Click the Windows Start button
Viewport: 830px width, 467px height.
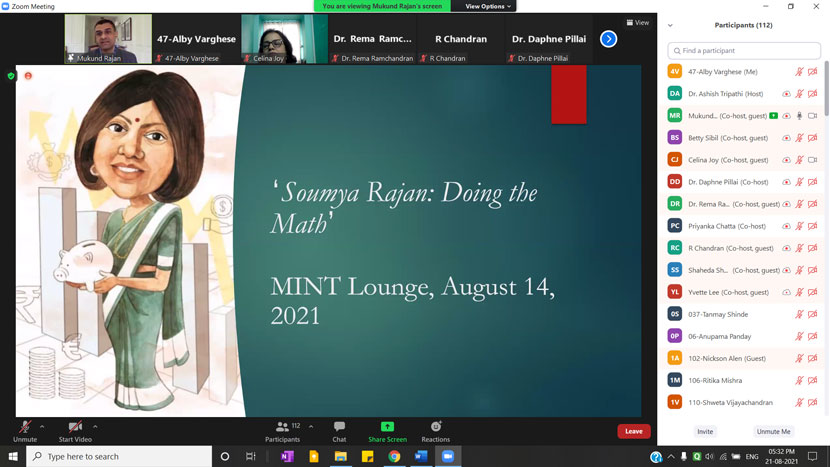click(x=13, y=456)
